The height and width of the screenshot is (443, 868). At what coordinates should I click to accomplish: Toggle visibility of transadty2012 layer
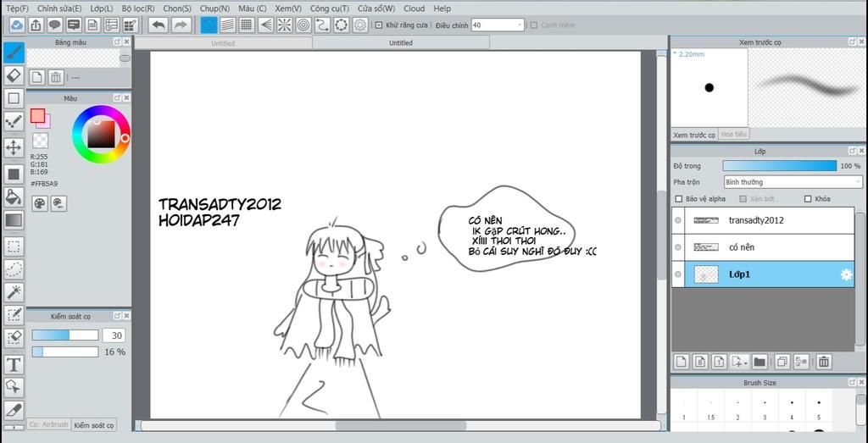click(x=678, y=220)
